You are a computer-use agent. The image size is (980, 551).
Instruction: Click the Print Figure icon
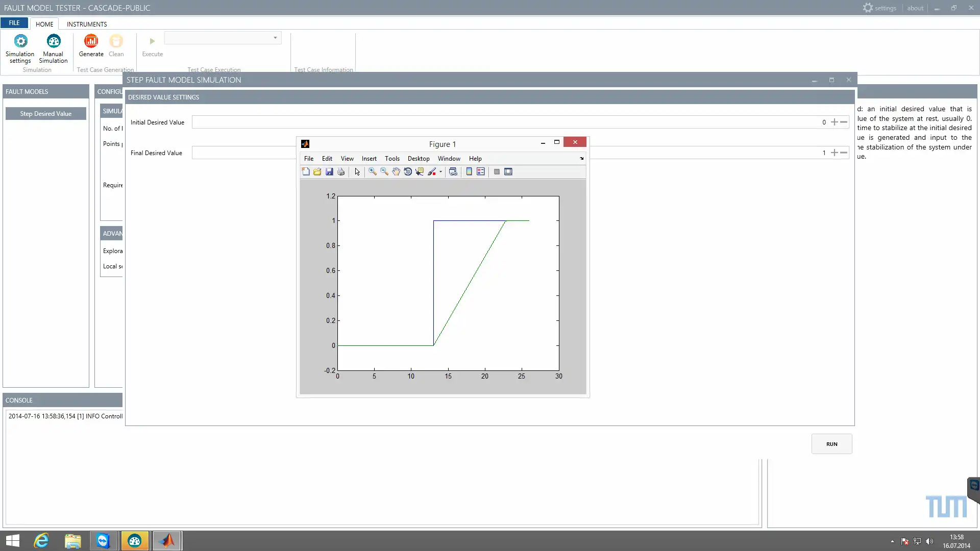[341, 172]
